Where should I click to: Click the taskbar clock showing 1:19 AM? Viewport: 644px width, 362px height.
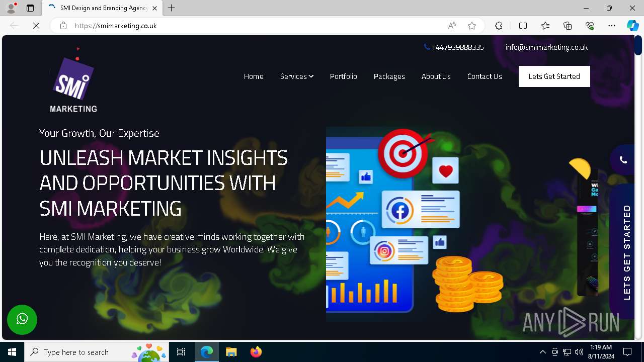pos(601,352)
